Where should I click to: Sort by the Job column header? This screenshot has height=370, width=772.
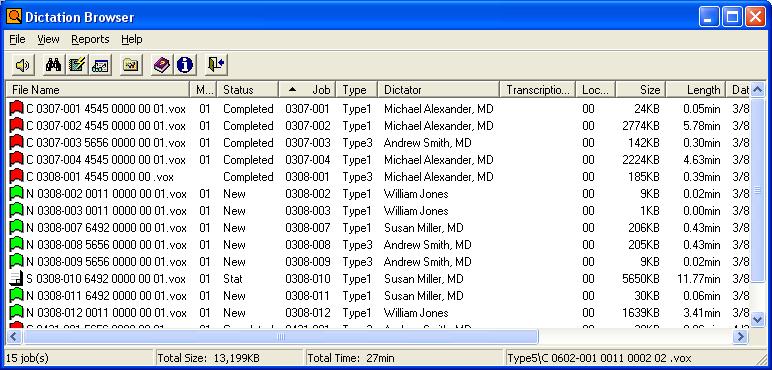[308, 90]
